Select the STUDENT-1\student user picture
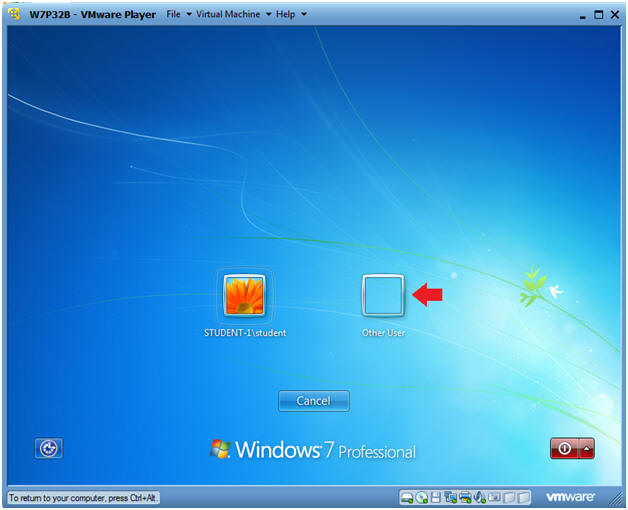This screenshot has width=628, height=510. click(244, 295)
